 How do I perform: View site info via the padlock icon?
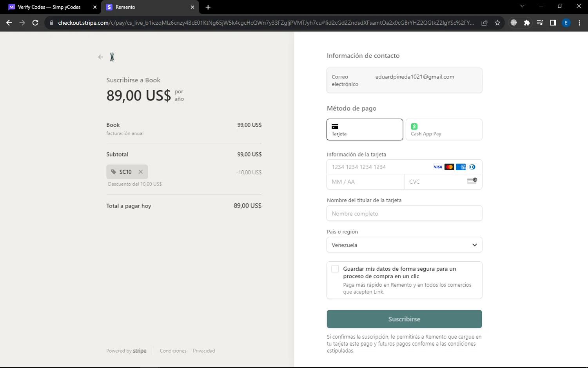coord(51,23)
